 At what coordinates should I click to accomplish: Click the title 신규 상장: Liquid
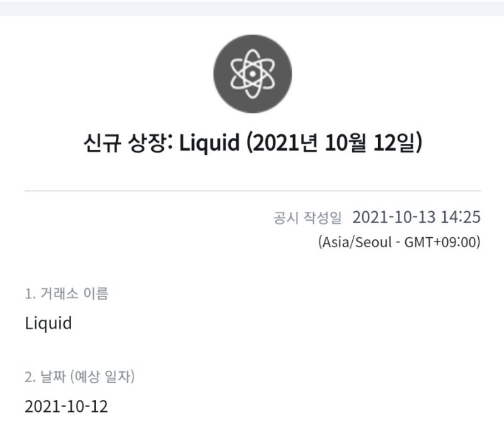tap(162, 143)
